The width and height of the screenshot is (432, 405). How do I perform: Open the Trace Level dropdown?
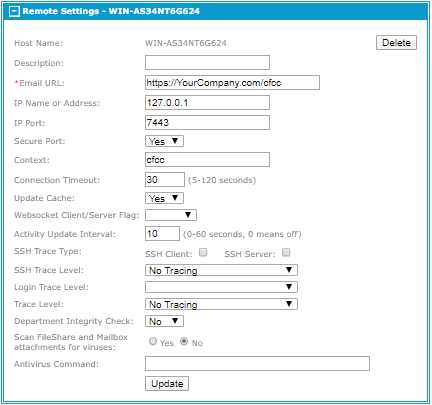[x=221, y=304]
